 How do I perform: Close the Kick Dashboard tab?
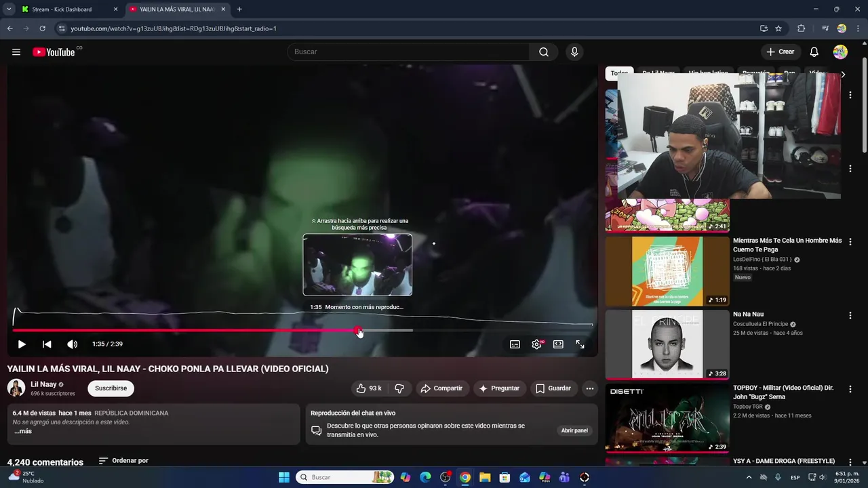[115, 9]
